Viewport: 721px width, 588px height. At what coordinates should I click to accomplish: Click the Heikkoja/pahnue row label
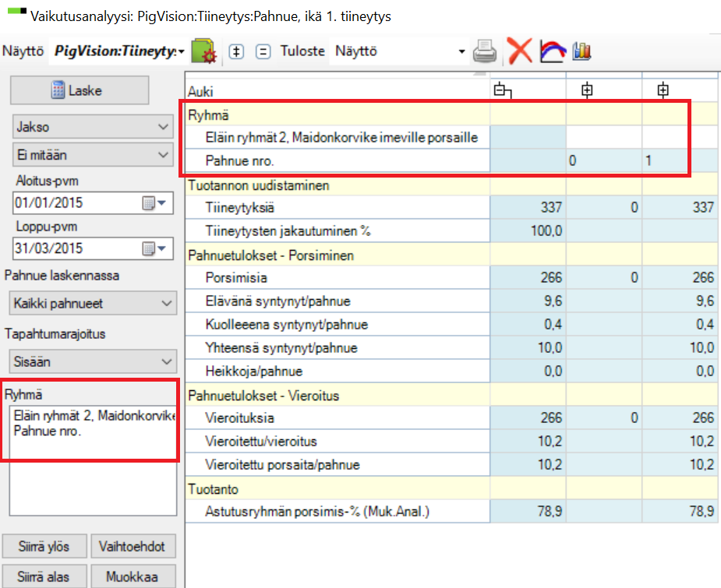[254, 371]
